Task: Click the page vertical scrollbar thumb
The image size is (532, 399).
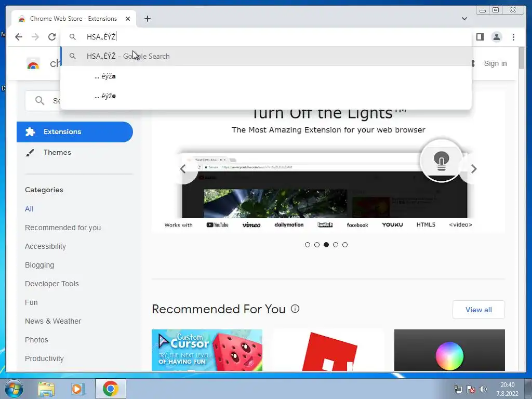Action: coord(522,58)
